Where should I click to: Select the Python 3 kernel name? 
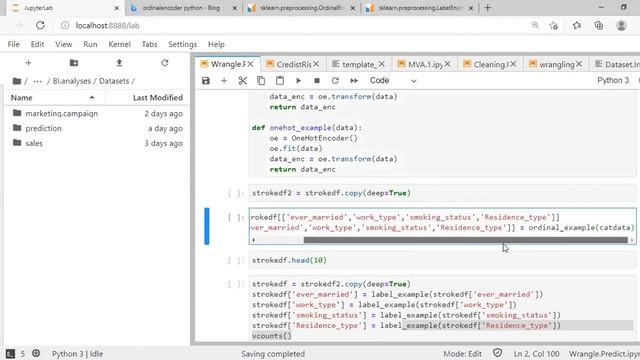tap(613, 80)
